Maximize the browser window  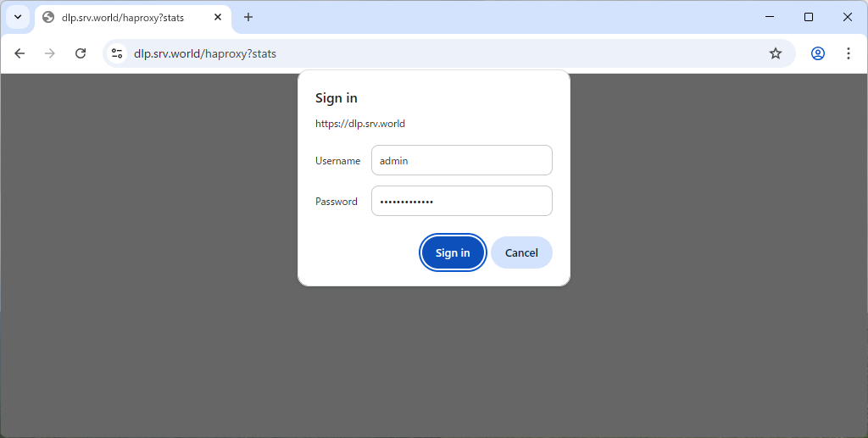coord(809,17)
